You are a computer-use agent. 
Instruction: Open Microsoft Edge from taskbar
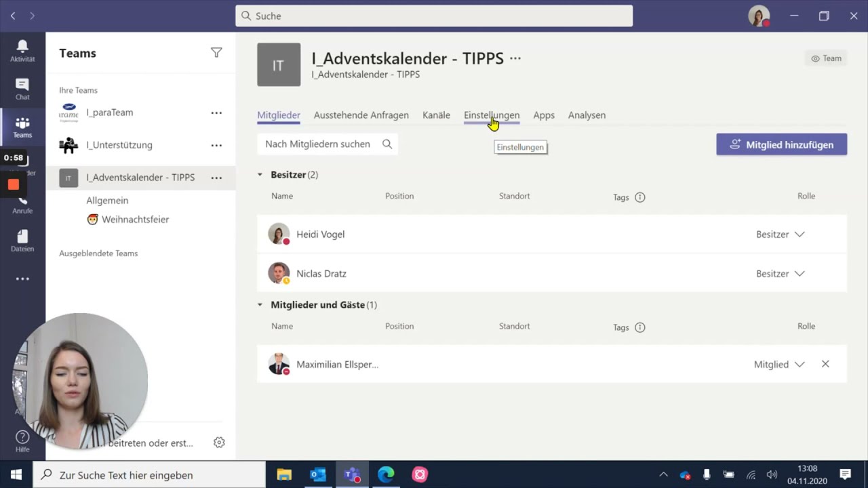386,474
